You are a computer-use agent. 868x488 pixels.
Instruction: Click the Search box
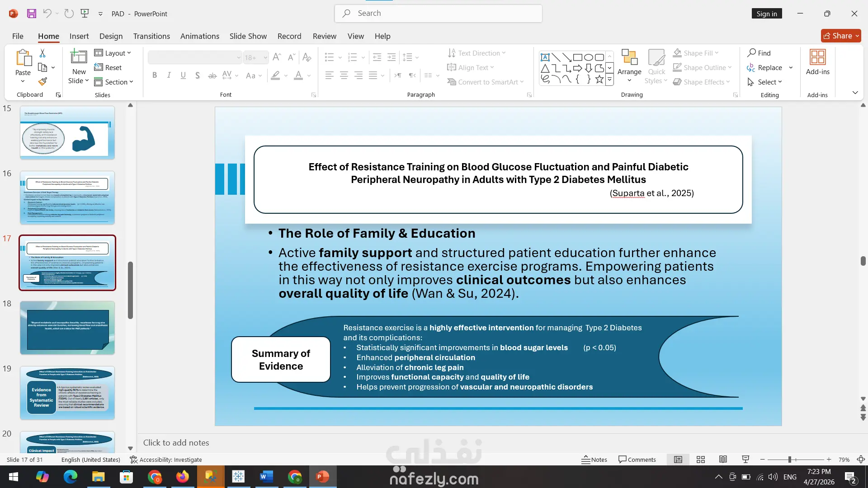pyautogui.click(x=439, y=14)
